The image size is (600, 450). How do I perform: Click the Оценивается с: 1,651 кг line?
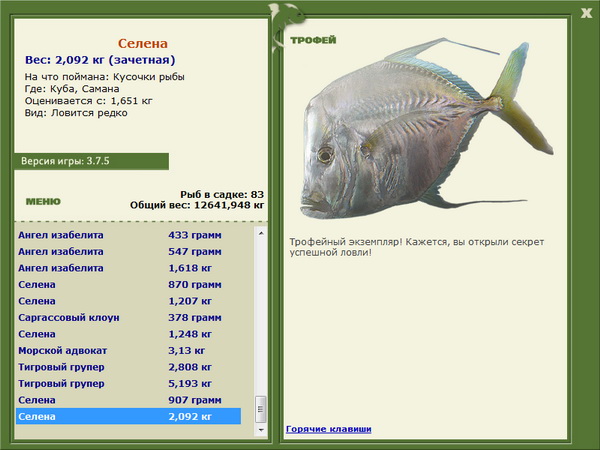click(x=88, y=101)
